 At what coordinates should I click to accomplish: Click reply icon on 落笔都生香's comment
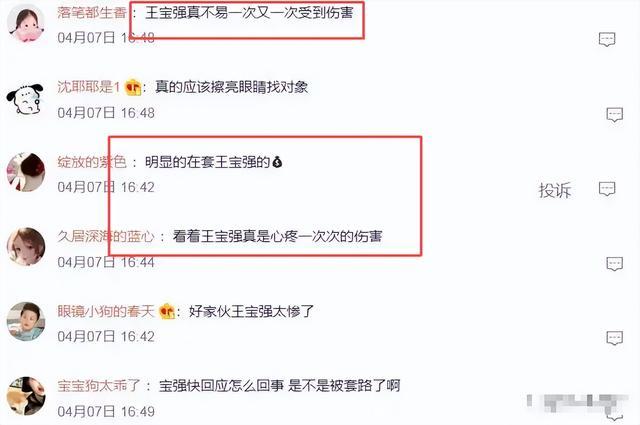tap(607, 39)
